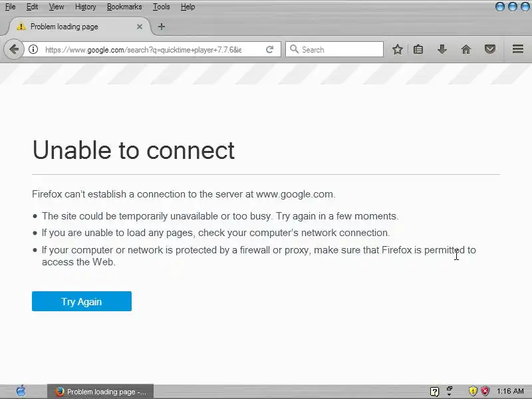This screenshot has height=399, width=532.
Task: Go back using the back arrow button
Action: (x=14, y=49)
